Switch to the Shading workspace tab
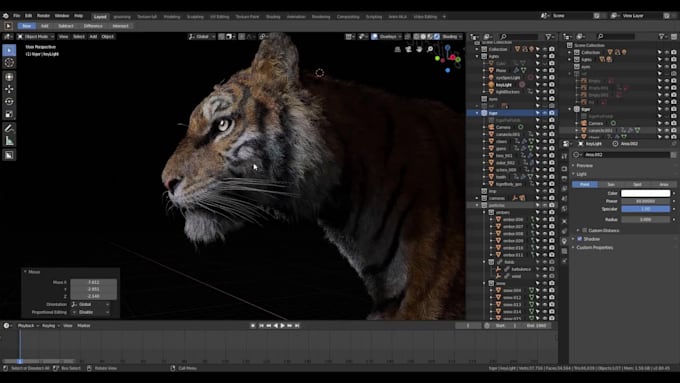This screenshot has width=680, height=383. click(273, 17)
